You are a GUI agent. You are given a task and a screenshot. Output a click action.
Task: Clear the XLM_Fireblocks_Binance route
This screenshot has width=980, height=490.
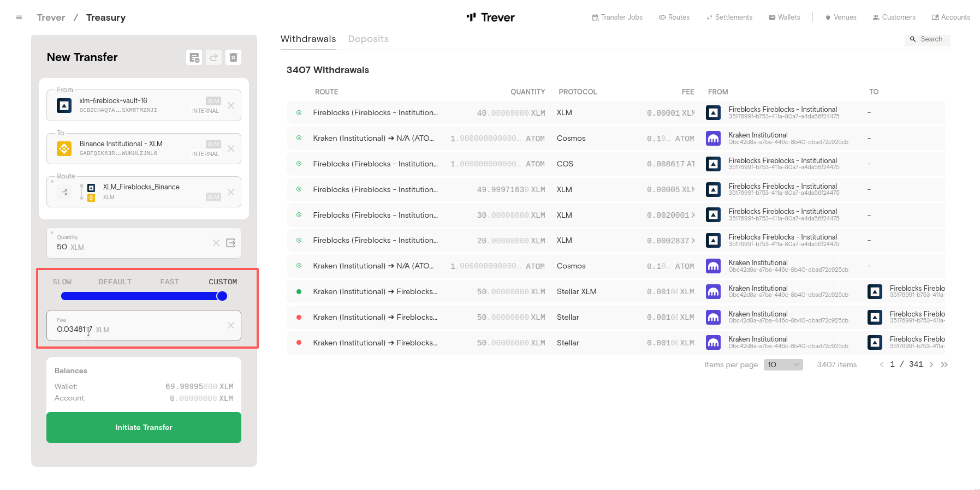(231, 192)
